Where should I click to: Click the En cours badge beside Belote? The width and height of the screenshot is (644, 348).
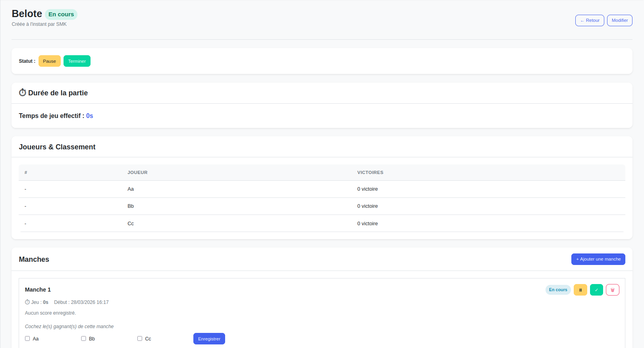61,14
